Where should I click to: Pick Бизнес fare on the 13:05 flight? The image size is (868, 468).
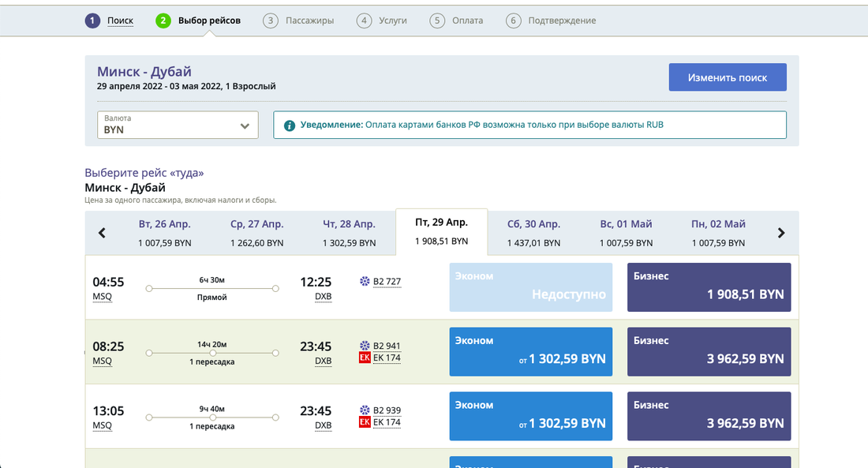coord(709,416)
